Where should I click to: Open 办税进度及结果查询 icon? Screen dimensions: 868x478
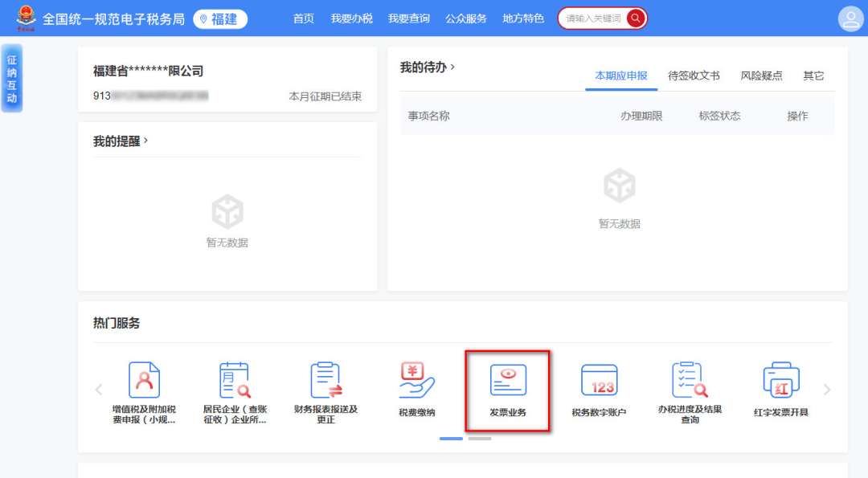(690, 381)
